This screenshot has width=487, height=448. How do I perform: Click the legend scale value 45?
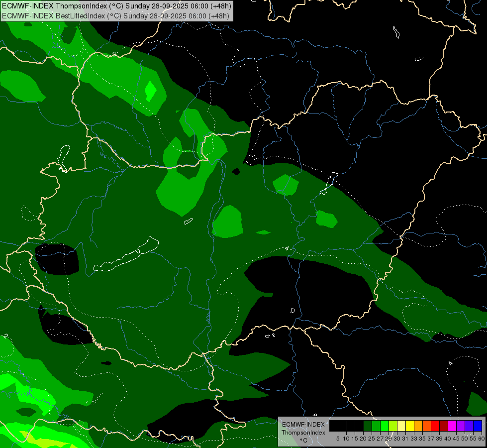click(x=456, y=439)
